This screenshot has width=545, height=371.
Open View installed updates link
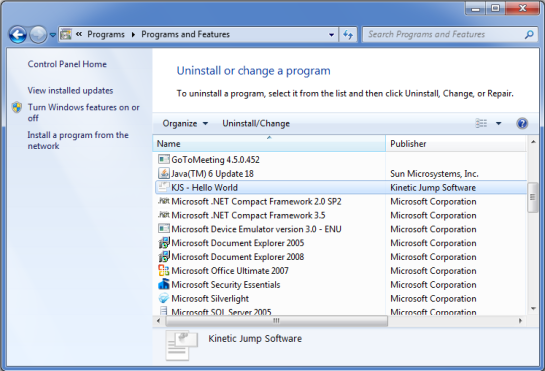pyautogui.click(x=70, y=90)
